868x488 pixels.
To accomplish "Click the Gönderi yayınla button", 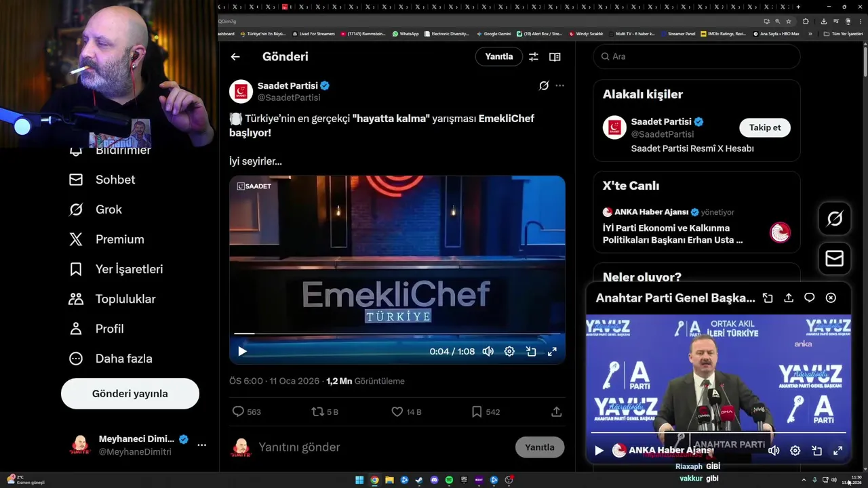I will 130,394.
